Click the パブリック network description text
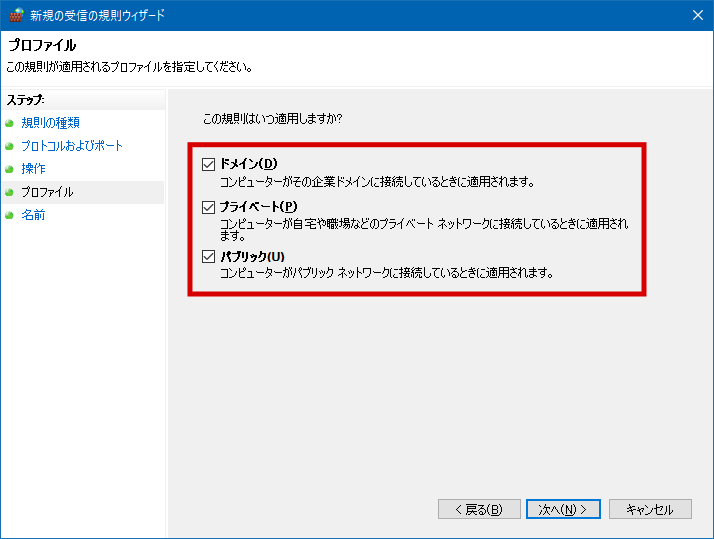Screen dimensions: 714x539 [x=387, y=273]
